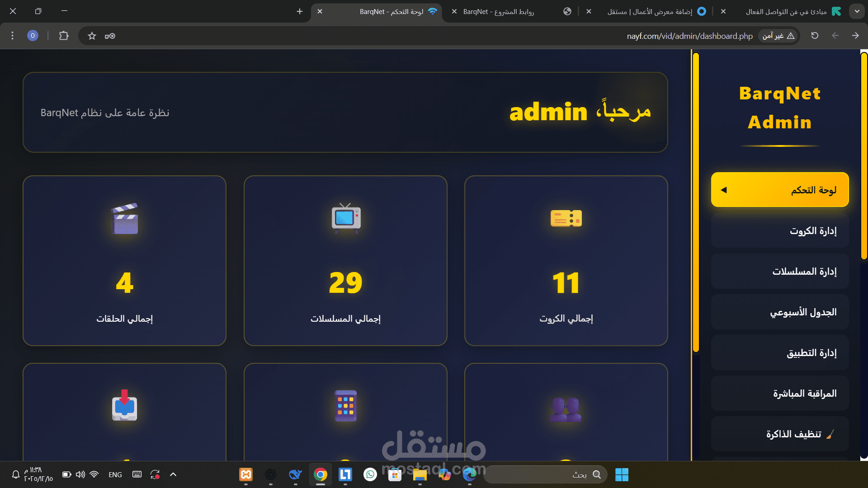This screenshot has width=868, height=488.
Task: Click the broom icon beside تنظيف الذاكرة
Action: (830, 434)
